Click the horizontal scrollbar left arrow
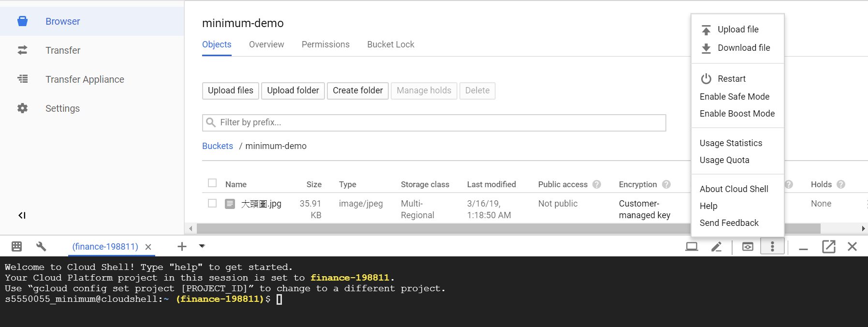The height and width of the screenshot is (327, 868). coord(191,228)
